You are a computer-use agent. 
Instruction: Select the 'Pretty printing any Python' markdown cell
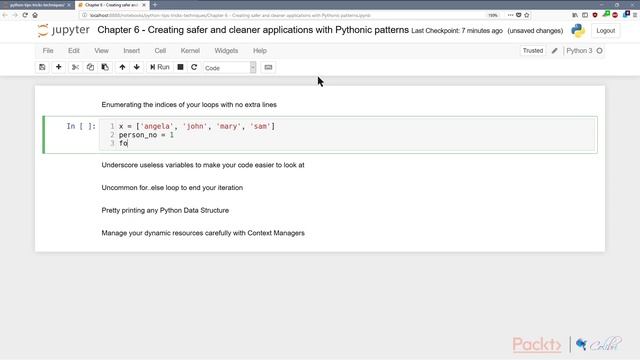click(x=165, y=210)
